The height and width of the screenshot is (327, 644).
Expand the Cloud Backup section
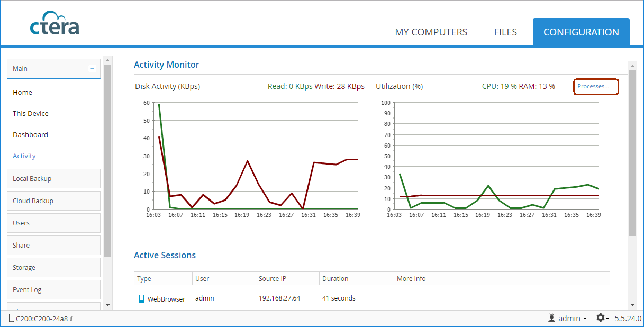(x=53, y=201)
